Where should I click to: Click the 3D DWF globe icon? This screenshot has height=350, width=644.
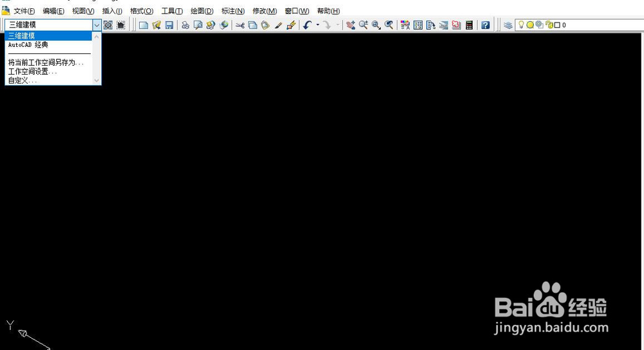[224, 25]
